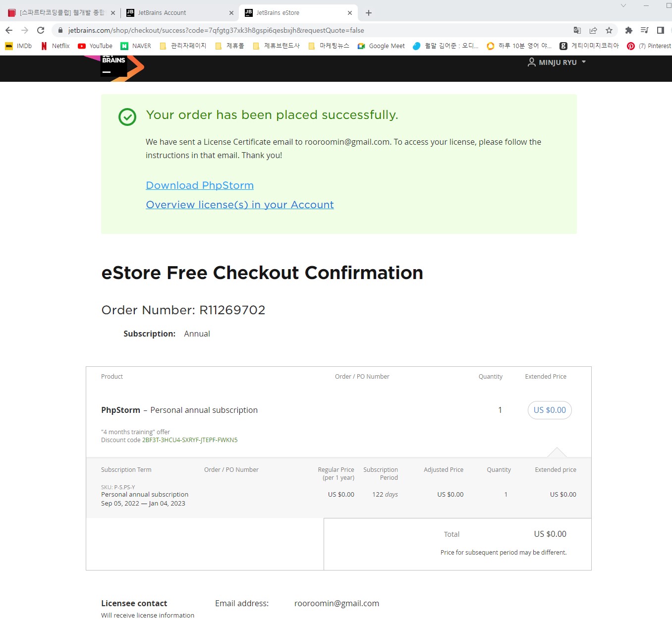The width and height of the screenshot is (672, 628).
Task: Open the media control playlist icon
Action: coord(645,30)
